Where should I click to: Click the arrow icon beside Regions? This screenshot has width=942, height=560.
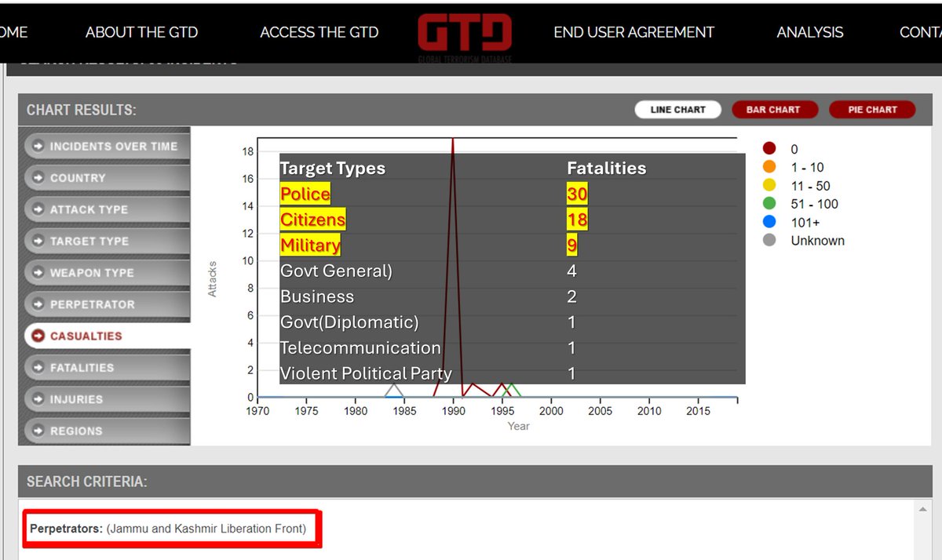click(37, 431)
